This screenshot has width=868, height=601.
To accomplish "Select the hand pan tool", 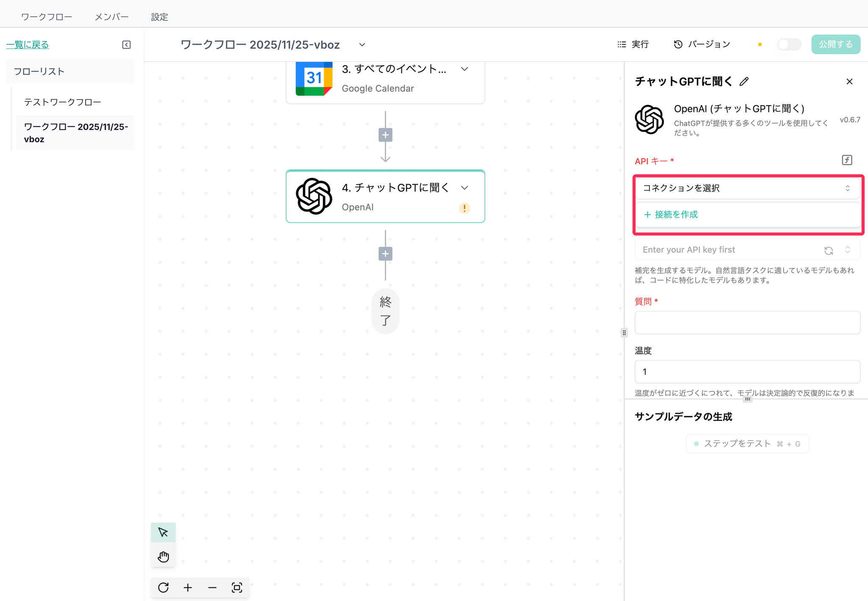I will [x=163, y=557].
